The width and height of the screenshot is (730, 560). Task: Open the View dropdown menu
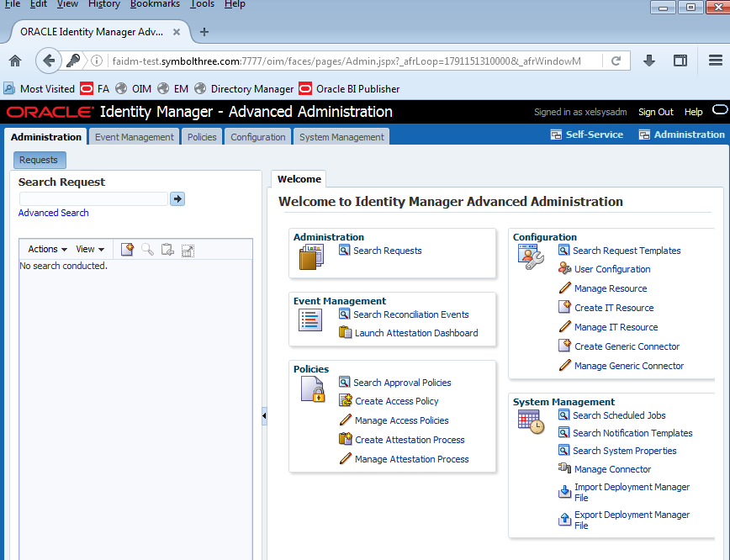[90, 249]
